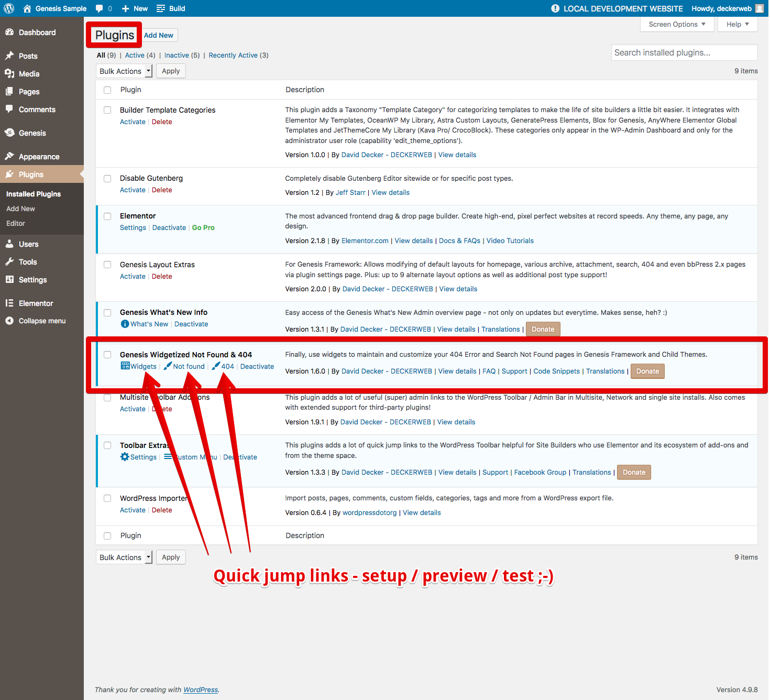770x700 pixels.
Task: Preview the 404 page link
Action: click(223, 366)
